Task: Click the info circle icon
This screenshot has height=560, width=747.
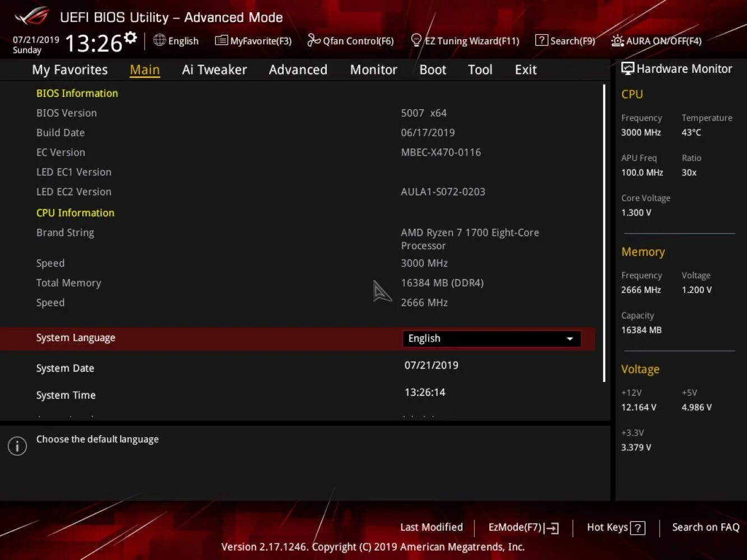Action: click(x=17, y=446)
